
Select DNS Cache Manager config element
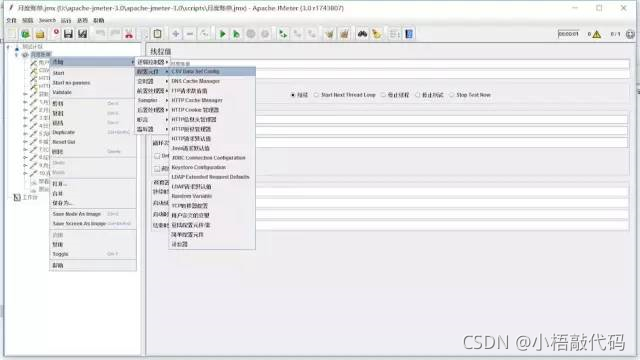tap(212, 81)
